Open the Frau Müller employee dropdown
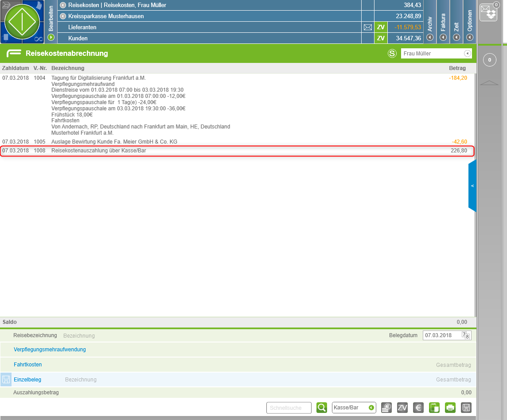Screen dimensions: 507x420 (467, 54)
